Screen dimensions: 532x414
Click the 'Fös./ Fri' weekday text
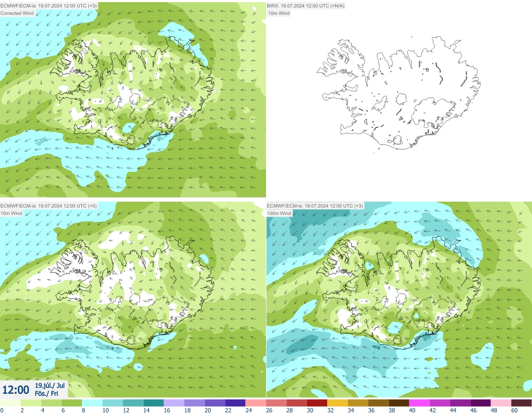(46, 393)
